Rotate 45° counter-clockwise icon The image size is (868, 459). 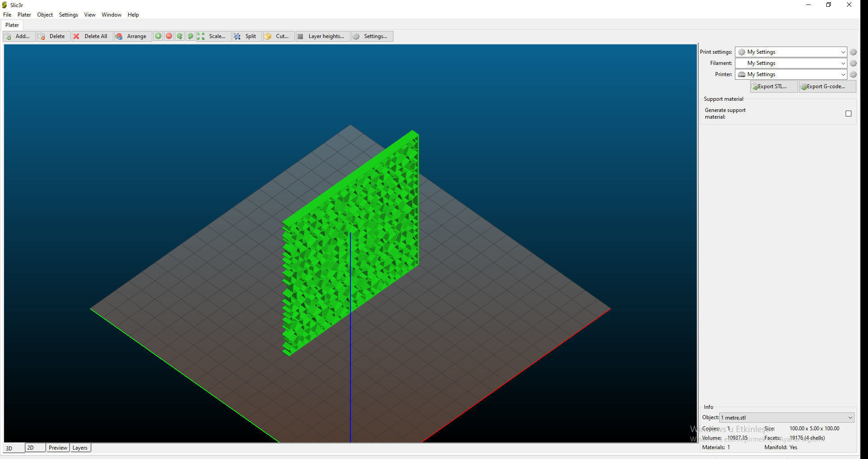click(x=180, y=36)
